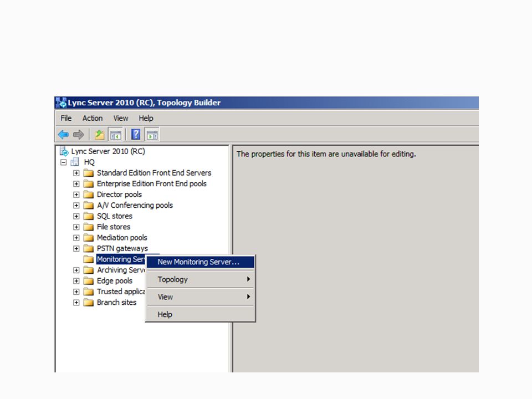The width and height of the screenshot is (532, 399).
Task: Expand the Trusted application node
Action: (x=76, y=292)
